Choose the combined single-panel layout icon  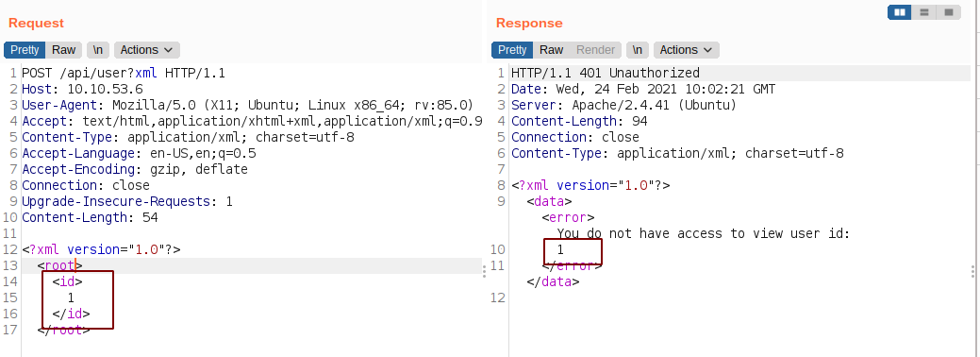948,12
